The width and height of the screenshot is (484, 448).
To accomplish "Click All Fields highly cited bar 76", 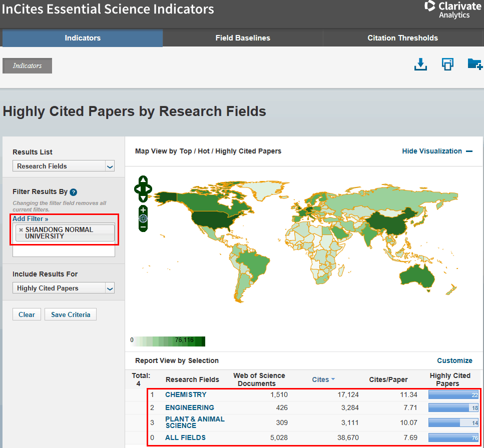I will point(453,437).
